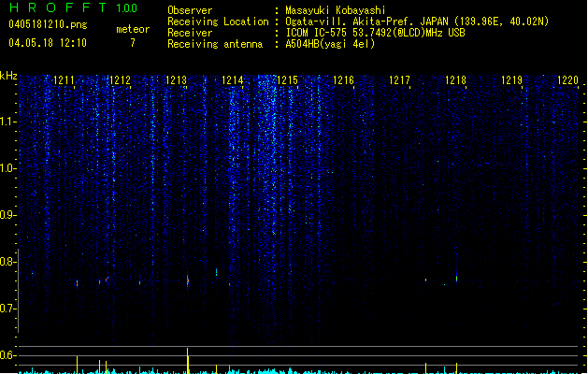Click the kHz axis unit label

click(8, 76)
